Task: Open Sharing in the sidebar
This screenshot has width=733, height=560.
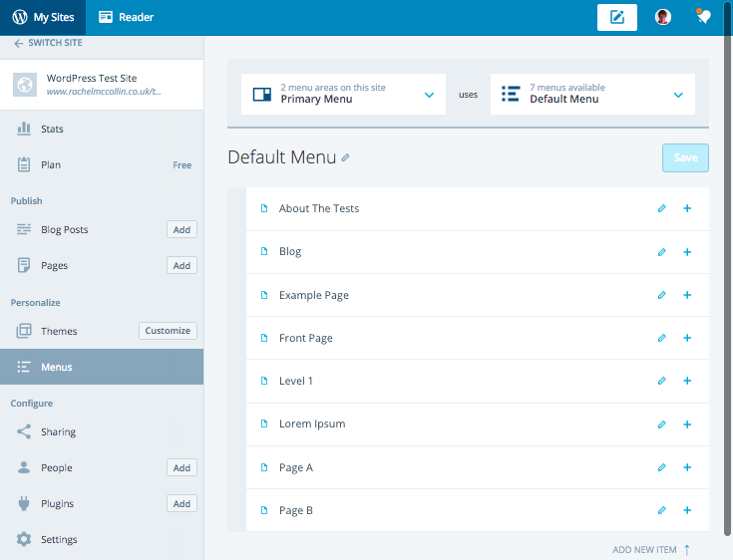Action: coord(59,432)
